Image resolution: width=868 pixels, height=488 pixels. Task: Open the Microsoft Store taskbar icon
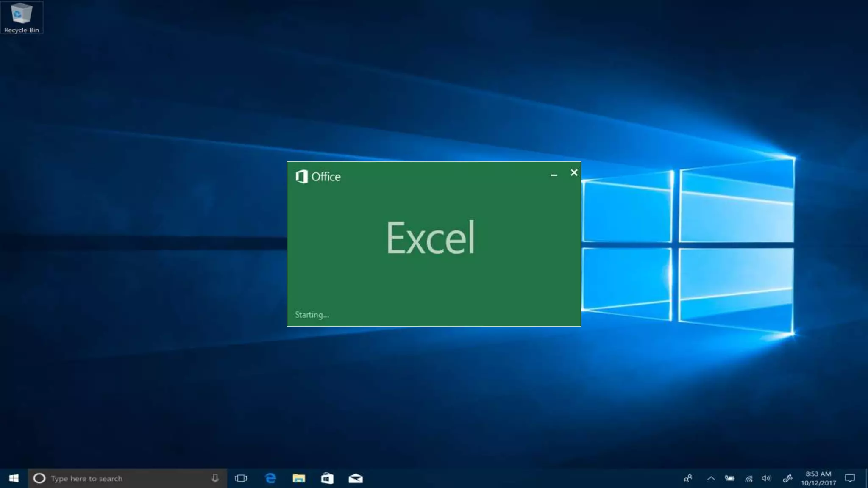click(327, 478)
